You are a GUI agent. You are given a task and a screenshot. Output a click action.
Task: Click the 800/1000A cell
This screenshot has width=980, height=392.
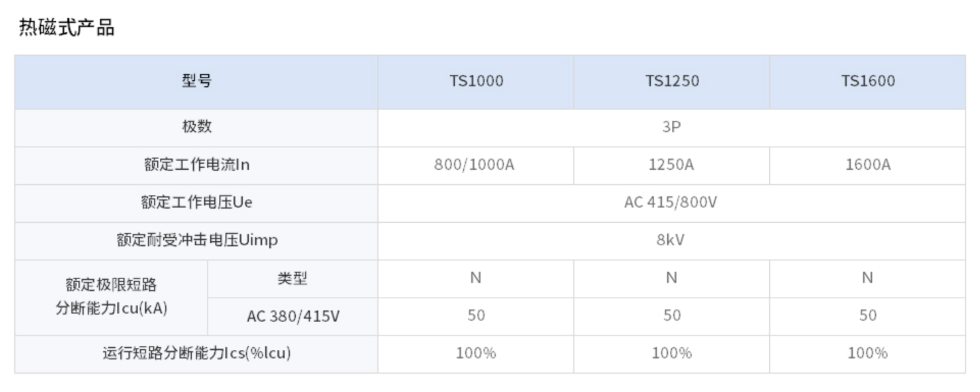click(476, 165)
